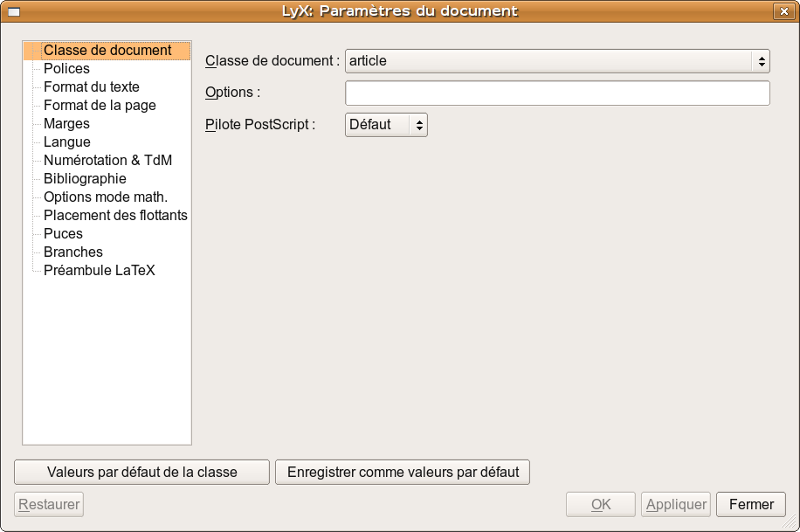Show Placement des flottants settings
Screen dimensions: 800x532
115,215
